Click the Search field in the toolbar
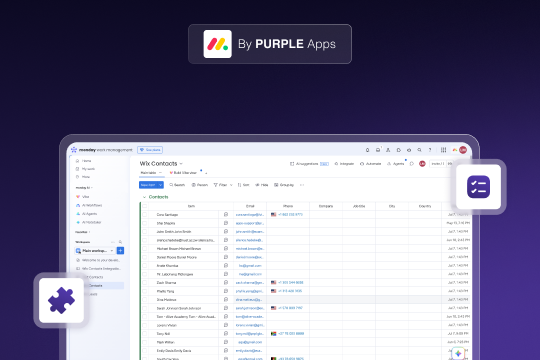The height and width of the screenshot is (360, 540). coord(177,185)
